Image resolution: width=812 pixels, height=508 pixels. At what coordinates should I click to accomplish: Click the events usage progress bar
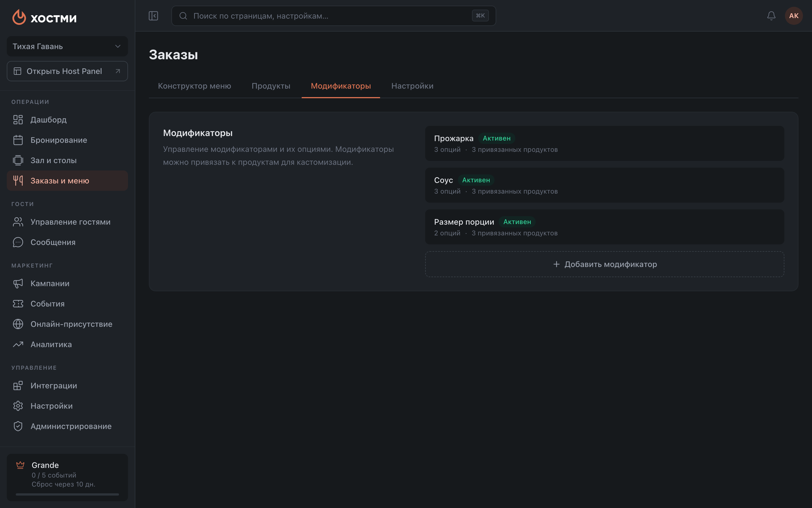(x=67, y=494)
